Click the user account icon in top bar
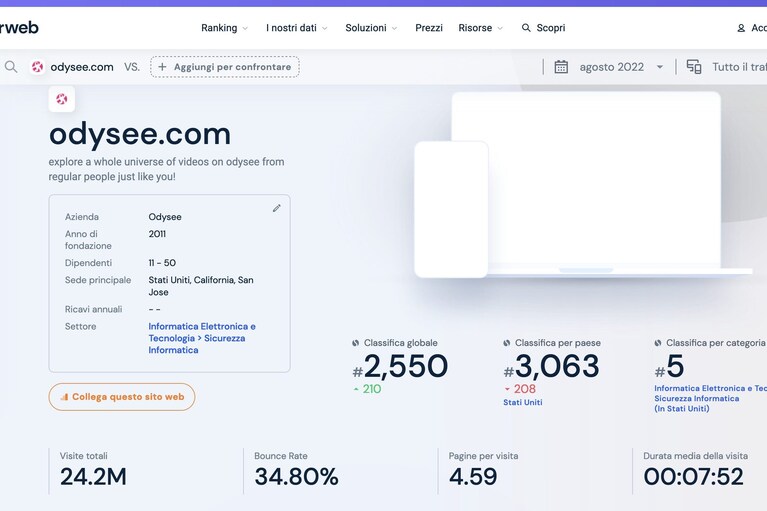The image size is (767, 511). [x=741, y=28]
